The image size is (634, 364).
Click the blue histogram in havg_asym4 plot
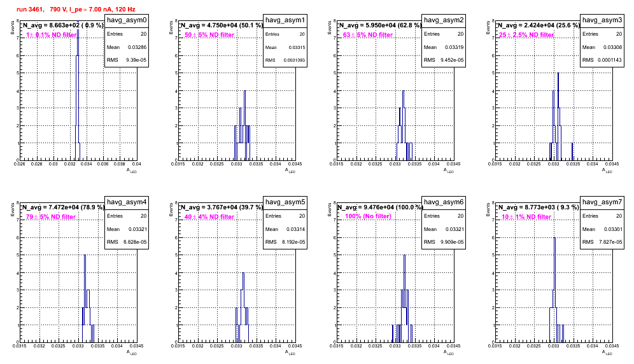(88, 298)
